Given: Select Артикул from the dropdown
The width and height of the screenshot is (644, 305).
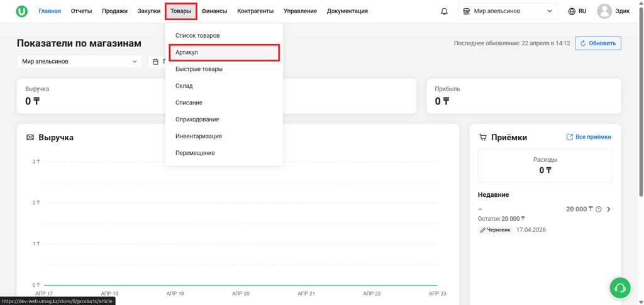Looking at the screenshot, I should pos(225,53).
